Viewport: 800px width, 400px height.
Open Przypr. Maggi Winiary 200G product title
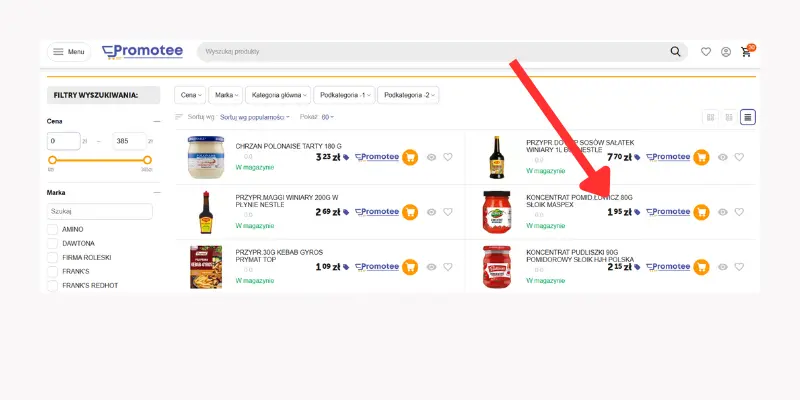coord(287,201)
